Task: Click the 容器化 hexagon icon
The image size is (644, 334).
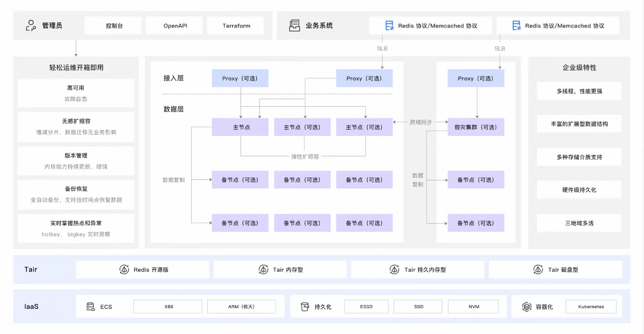Action: 527,306
